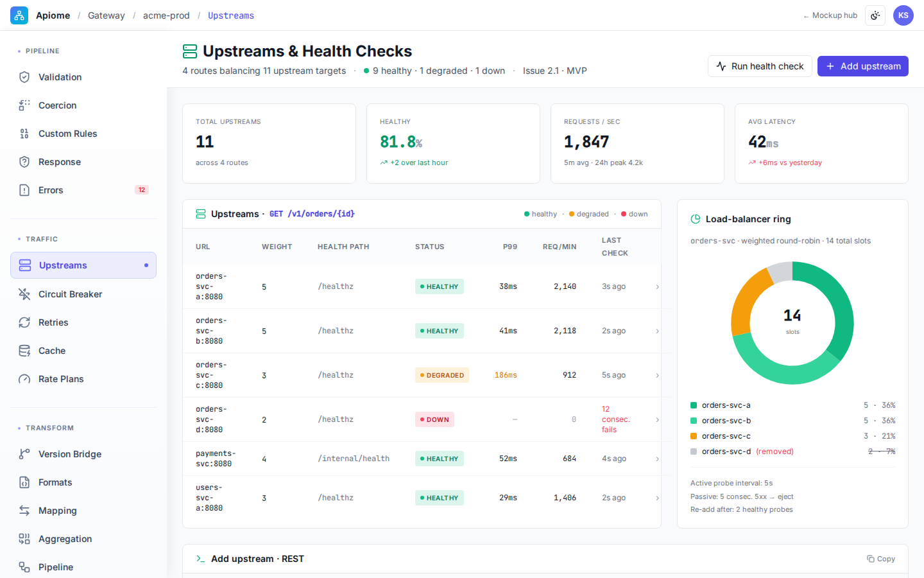
Task: Open the Custom Rules page
Action: coord(83,134)
